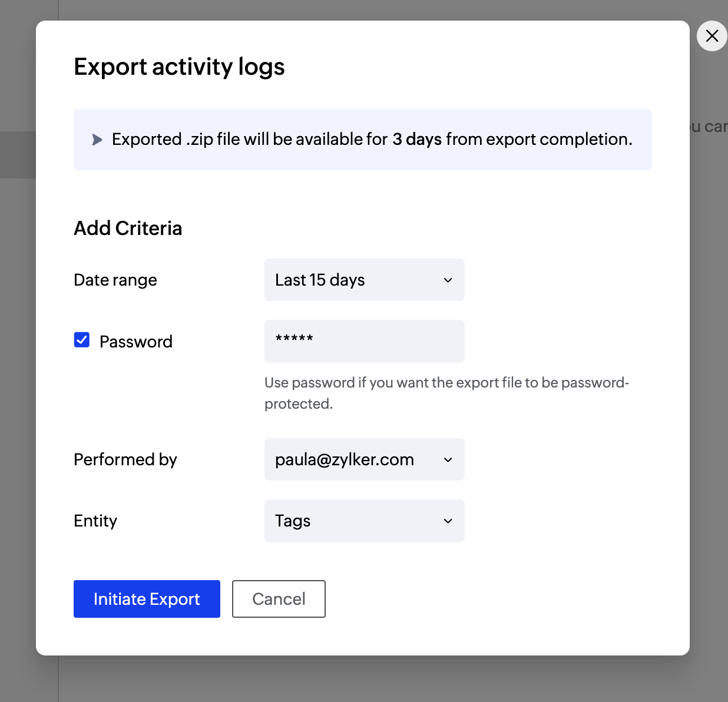Open the paula@zylker.com user dropdown
Viewport: 728px width, 702px height.
pyautogui.click(x=353, y=459)
